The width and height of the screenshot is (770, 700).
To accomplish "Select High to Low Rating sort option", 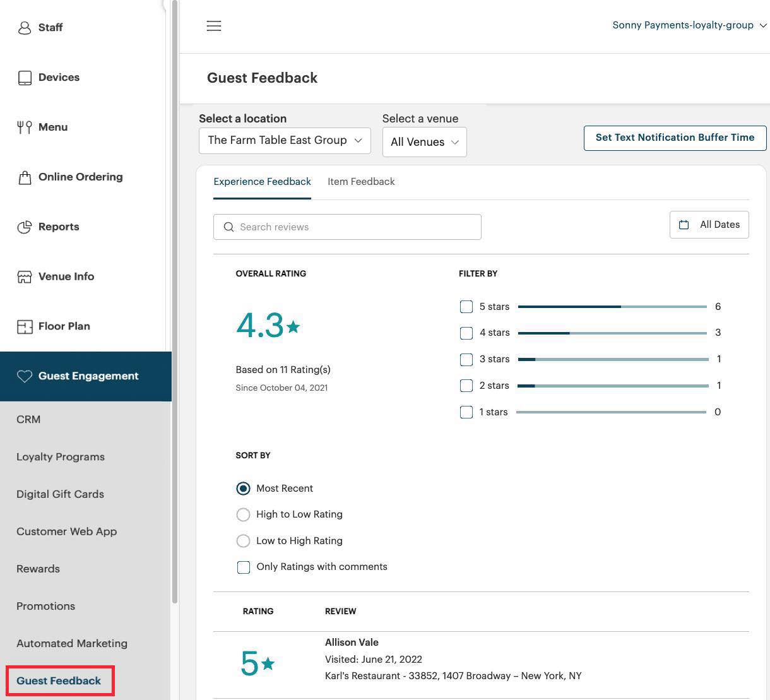I will (x=243, y=515).
